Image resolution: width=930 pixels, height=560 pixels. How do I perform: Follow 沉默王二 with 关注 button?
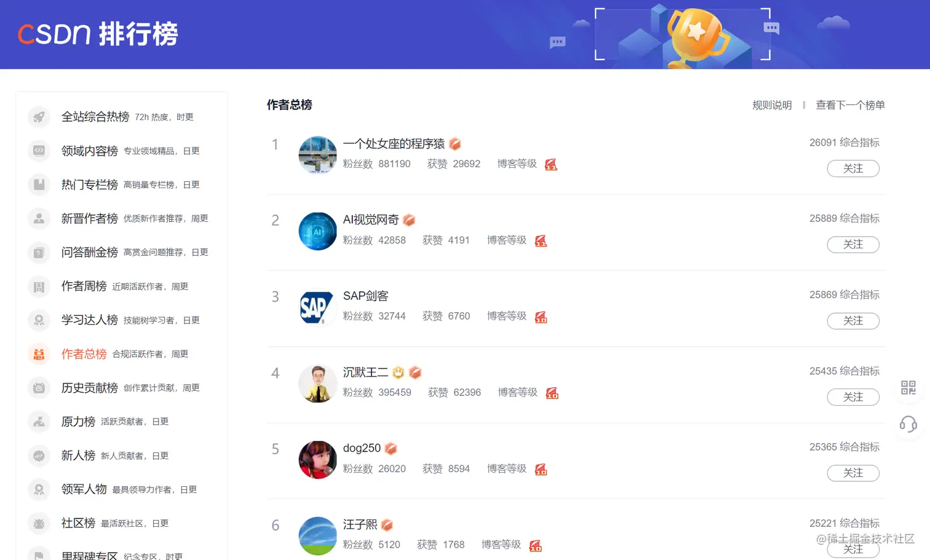(853, 397)
